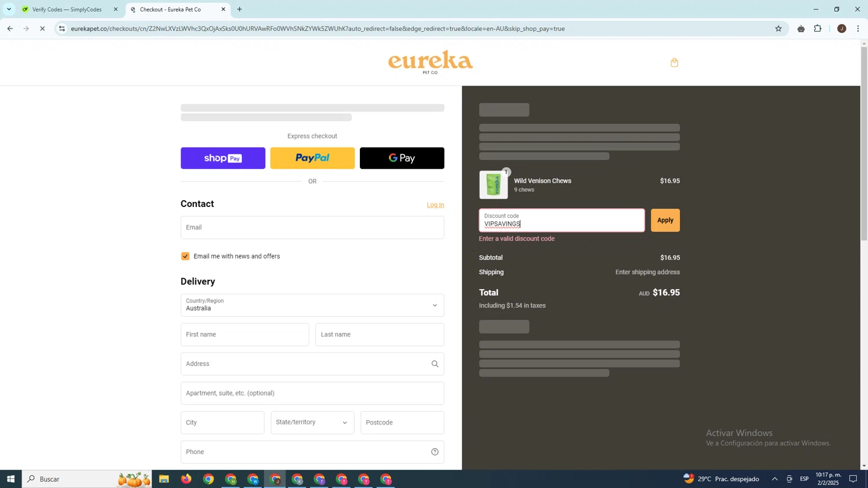
Task: Click the Apartment, suite, etc. field
Action: [x=312, y=393]
